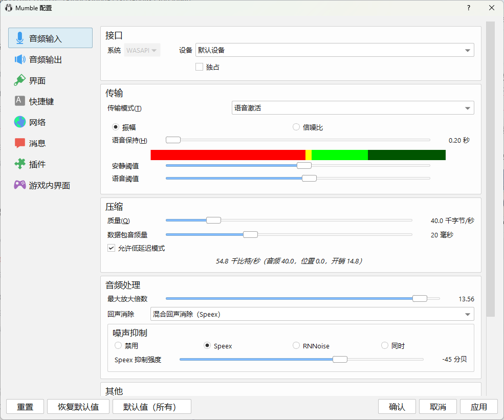Open the 传输模式 语音激活 dropdown
This screenshot has height=420, width=504.
tap(353, 108)
